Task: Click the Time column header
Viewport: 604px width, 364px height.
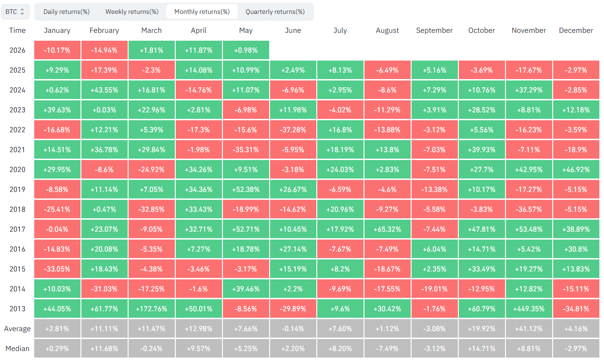Action: point(18,31)
